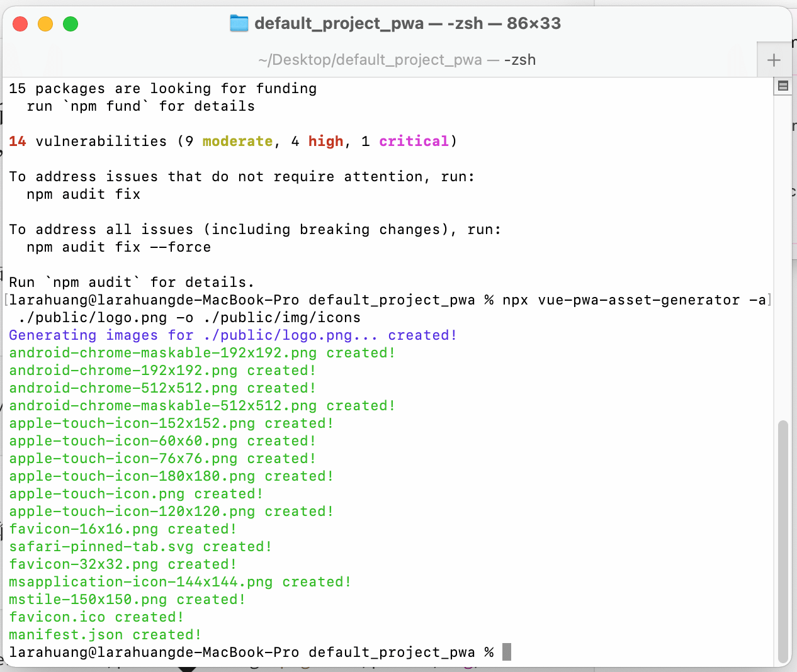Viewport: 797px width, 672px height.
Task: Click the vertical scrollbar thumb
Action: [783, 541]
